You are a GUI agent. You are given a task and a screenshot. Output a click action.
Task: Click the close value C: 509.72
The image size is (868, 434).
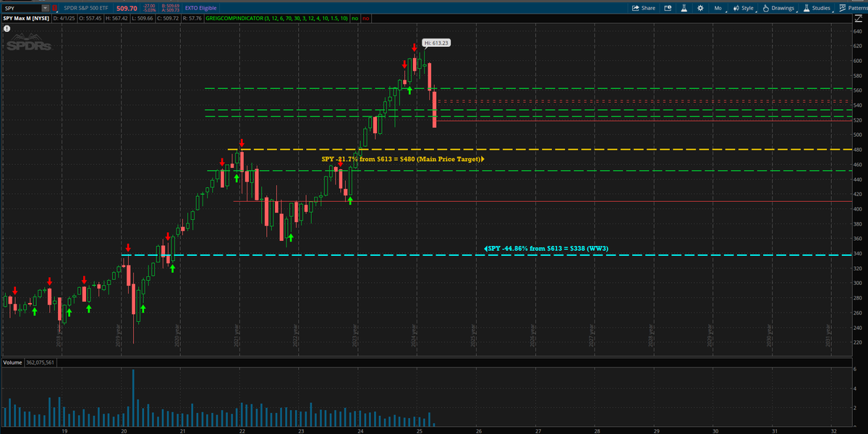pos(168,18)
